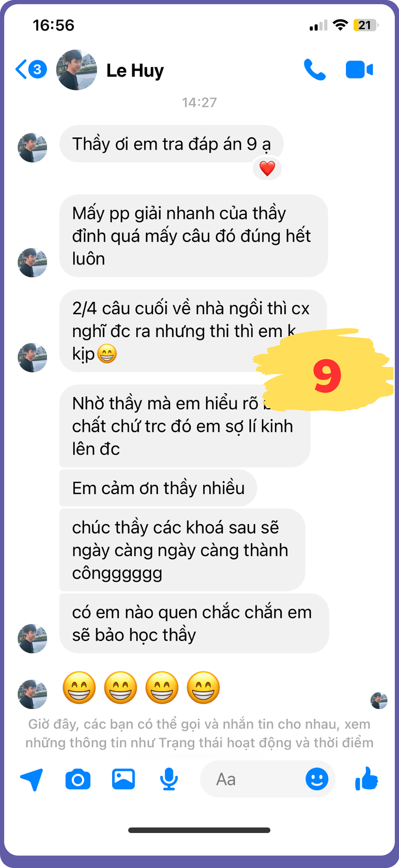Start a video call with Le Huy
The height and width of the screenshot is (868, 399).
(x=359, y=70)
